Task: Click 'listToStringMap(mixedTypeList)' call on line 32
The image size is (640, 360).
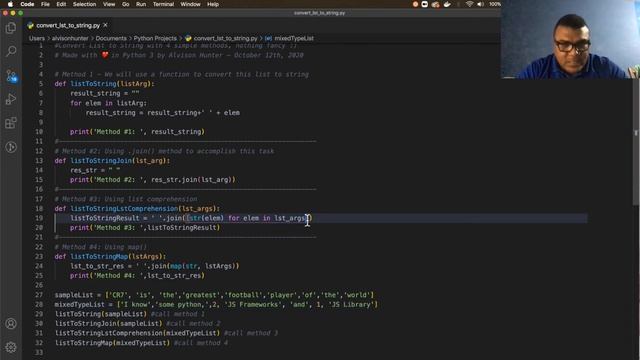Action: (112, 343)
